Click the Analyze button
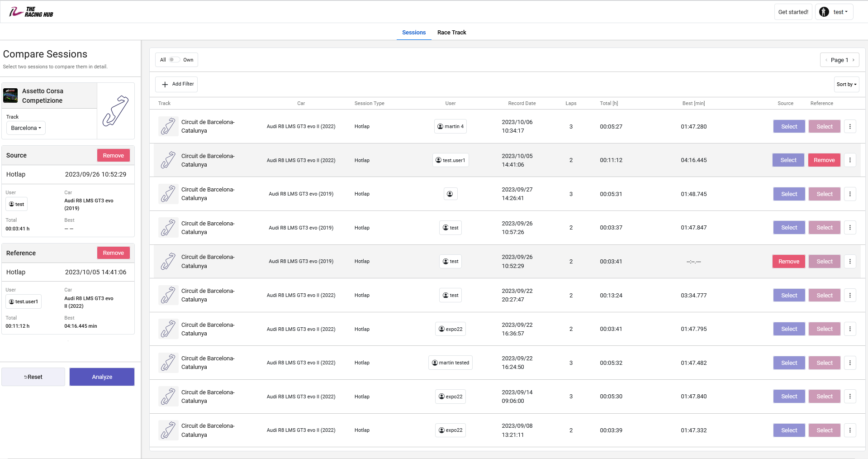The width and height of the screenshot is (868, 459). (102, 377)
